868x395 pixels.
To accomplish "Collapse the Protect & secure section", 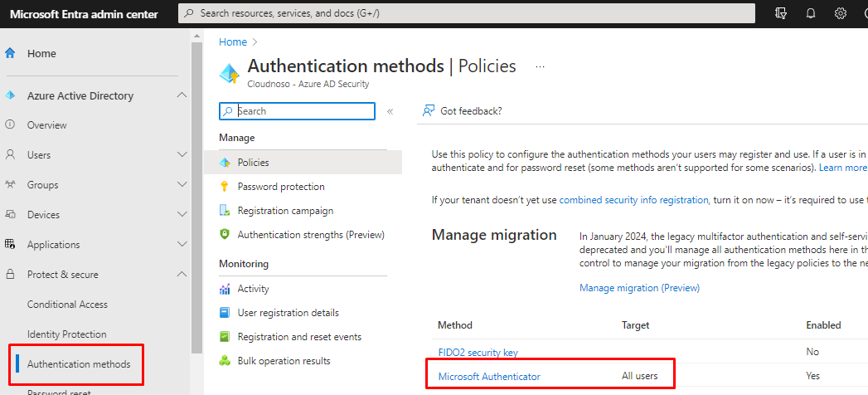I will click(182, 275).
